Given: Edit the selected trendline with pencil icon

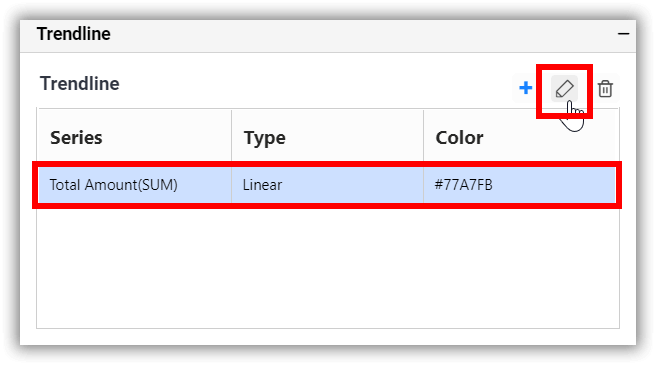Looking at the screenshot, I should pos(564,88).
